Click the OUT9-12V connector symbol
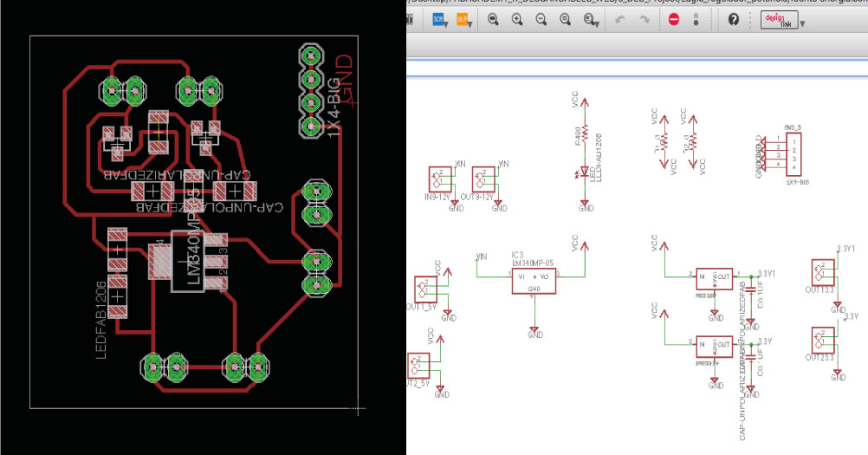The height and width of the screenshot is (455, 868). click(484, 180)
